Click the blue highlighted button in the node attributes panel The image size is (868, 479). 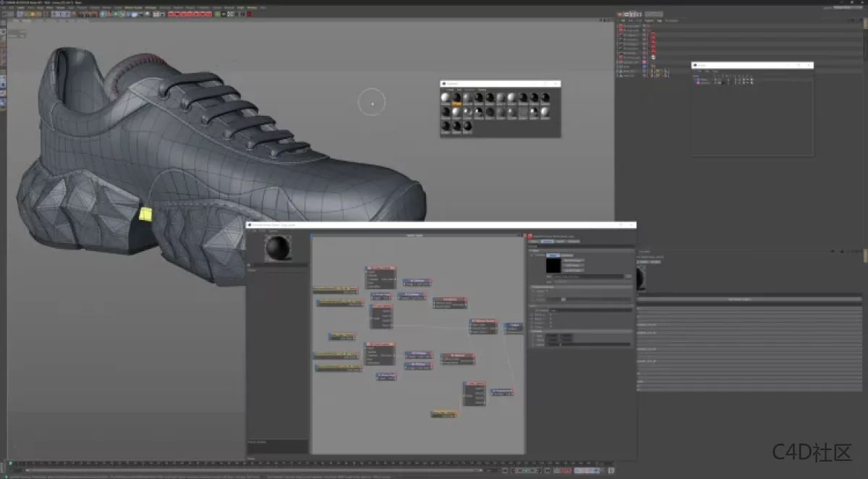[553, 255]
